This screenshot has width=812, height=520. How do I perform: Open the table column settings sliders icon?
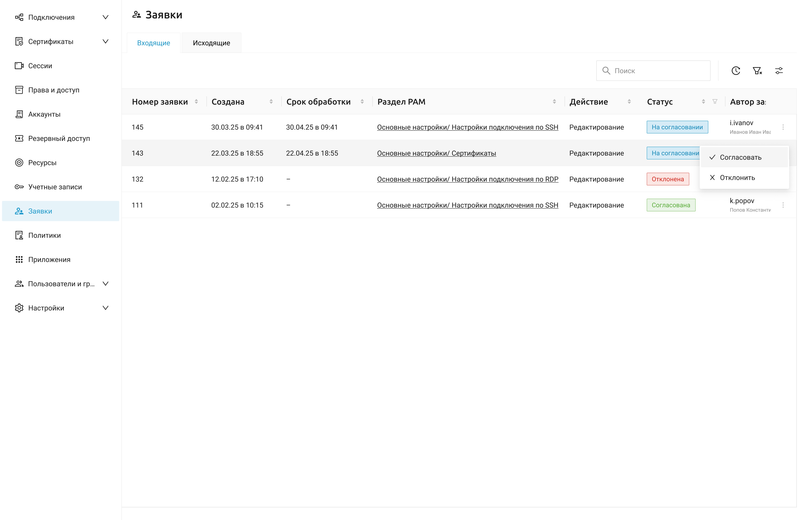[779, 71]
